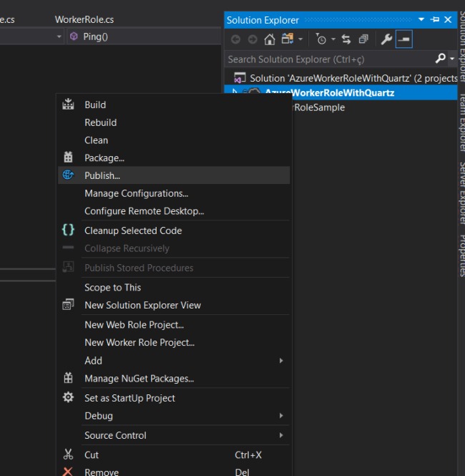The height and width of the screenshot is (476, 465).
Task: Switch to the WorkerRole.cs tab
Action: (x=84, y=19)
